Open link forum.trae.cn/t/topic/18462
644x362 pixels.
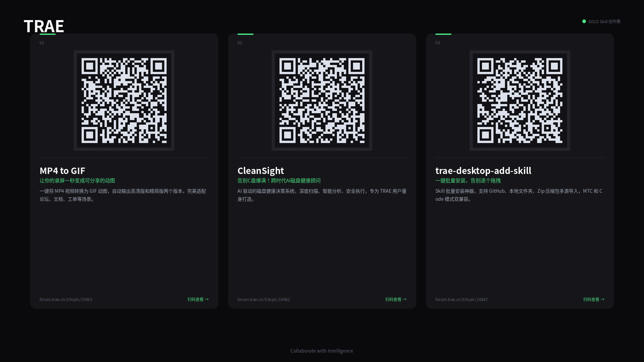(264, 299)
